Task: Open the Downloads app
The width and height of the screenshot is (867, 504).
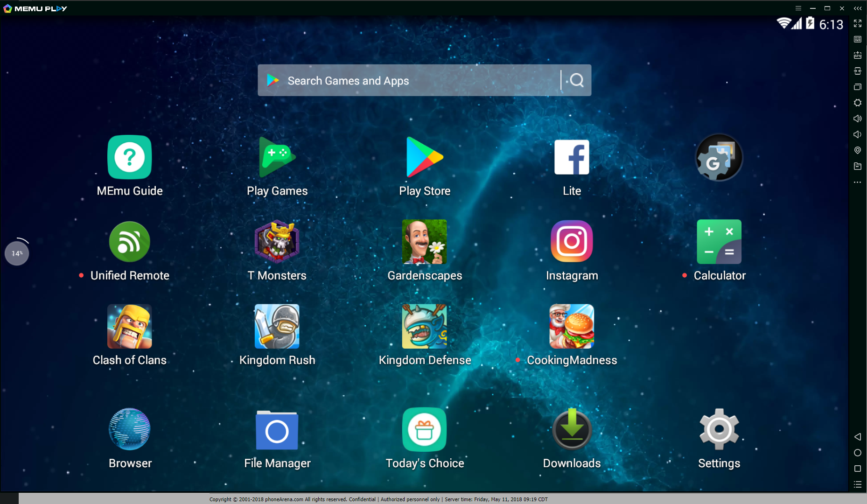Action: [572, 429]
